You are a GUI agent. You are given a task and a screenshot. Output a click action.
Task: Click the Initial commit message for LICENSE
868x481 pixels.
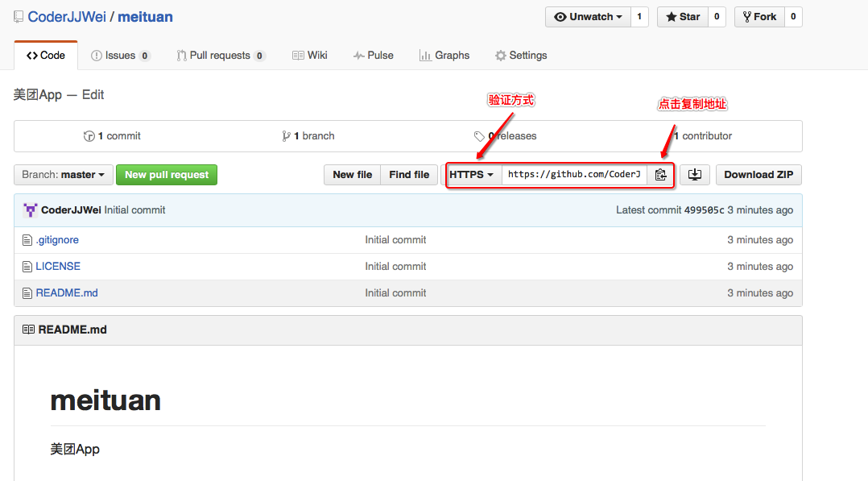point(396,267)
